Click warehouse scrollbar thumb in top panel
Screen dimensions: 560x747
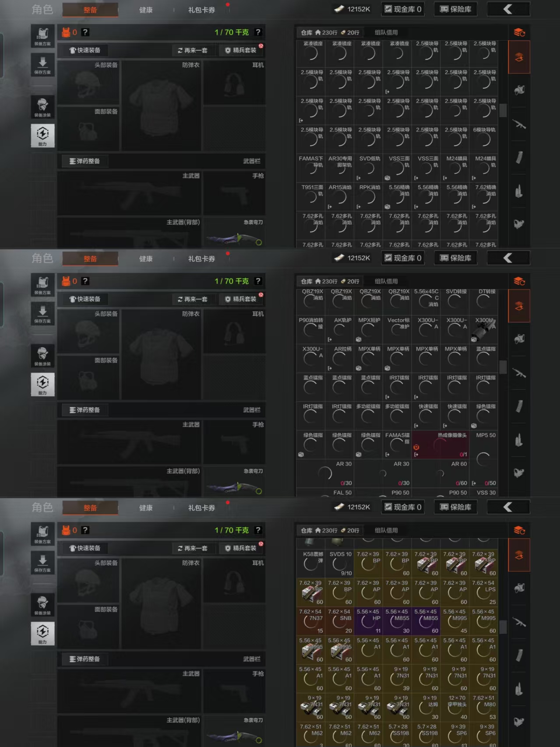(x=503, y=110)
